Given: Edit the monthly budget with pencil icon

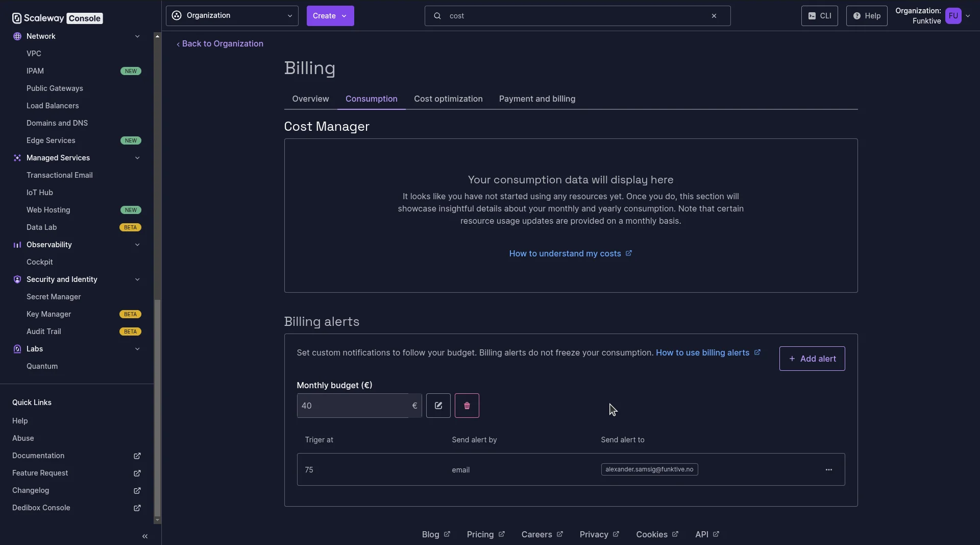Looking at the screenshot, I should coord(438,406).
